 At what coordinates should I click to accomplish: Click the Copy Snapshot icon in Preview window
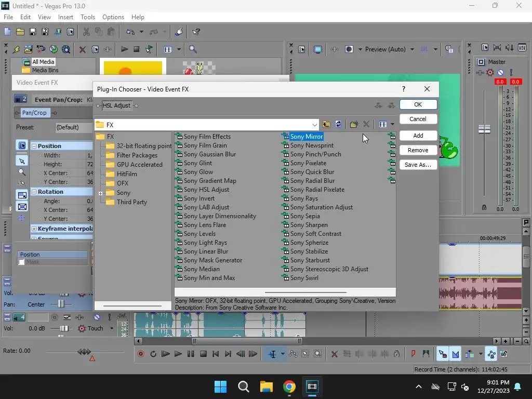(449, 49)
